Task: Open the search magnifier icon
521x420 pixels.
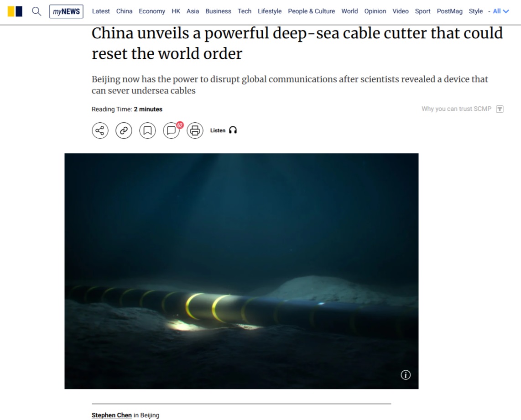Action: tap(36, 11)
